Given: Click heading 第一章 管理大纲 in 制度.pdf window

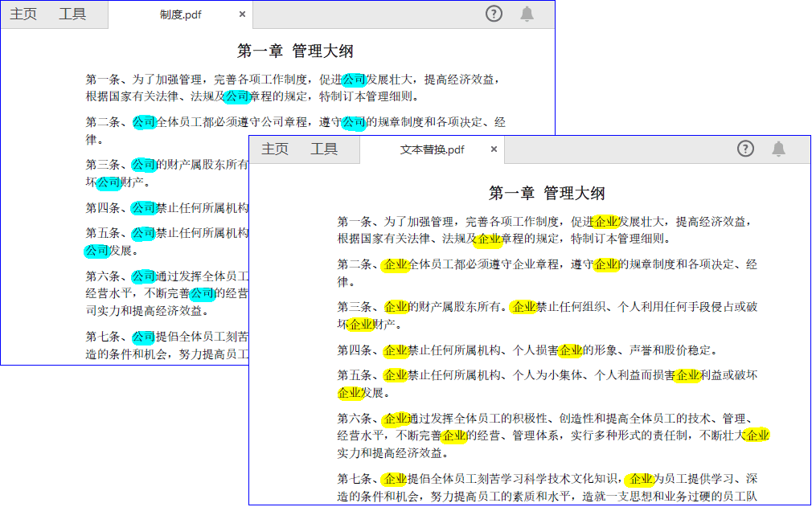Looking at the screenshot, I should click(295, 51).
